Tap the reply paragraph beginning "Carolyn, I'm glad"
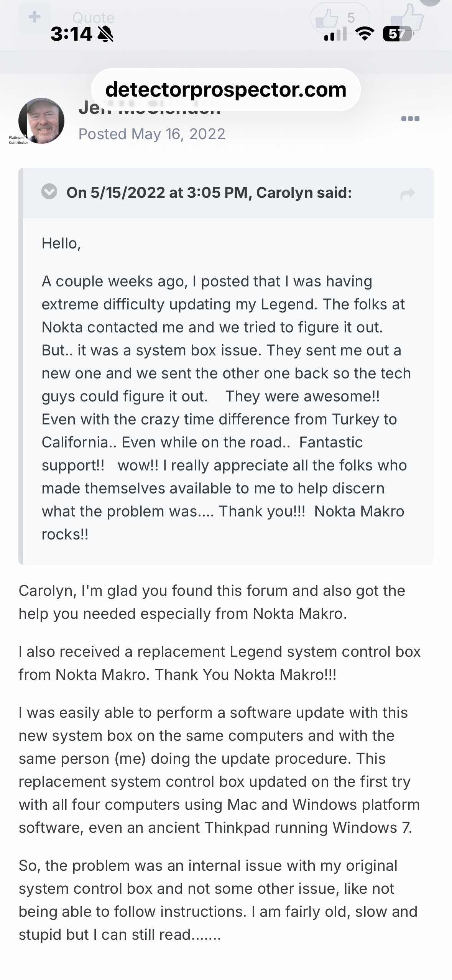The height and width of the screenshot is (980, 452). click(x=212, y=602)
